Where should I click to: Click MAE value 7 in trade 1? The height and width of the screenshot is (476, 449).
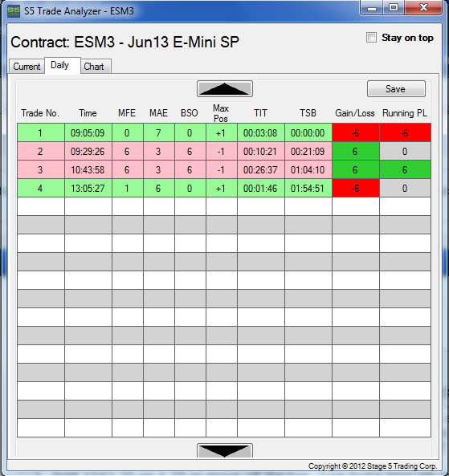click(158, 132)
